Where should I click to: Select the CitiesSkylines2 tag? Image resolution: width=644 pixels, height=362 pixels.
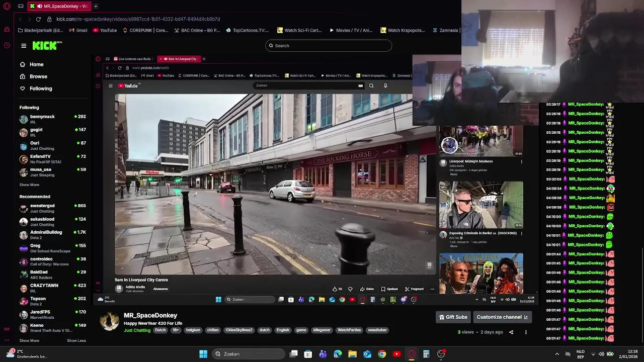(x=239, y=330)
